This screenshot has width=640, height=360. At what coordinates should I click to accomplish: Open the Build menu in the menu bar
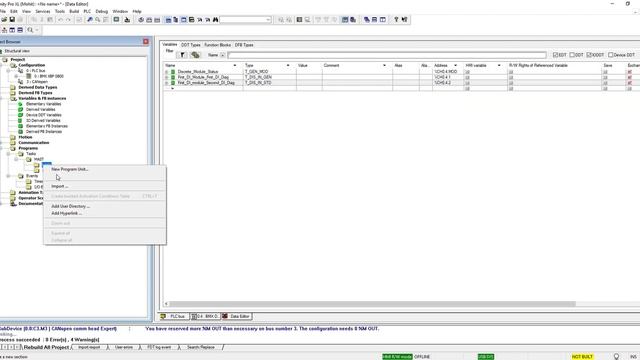tap(74, 11)
